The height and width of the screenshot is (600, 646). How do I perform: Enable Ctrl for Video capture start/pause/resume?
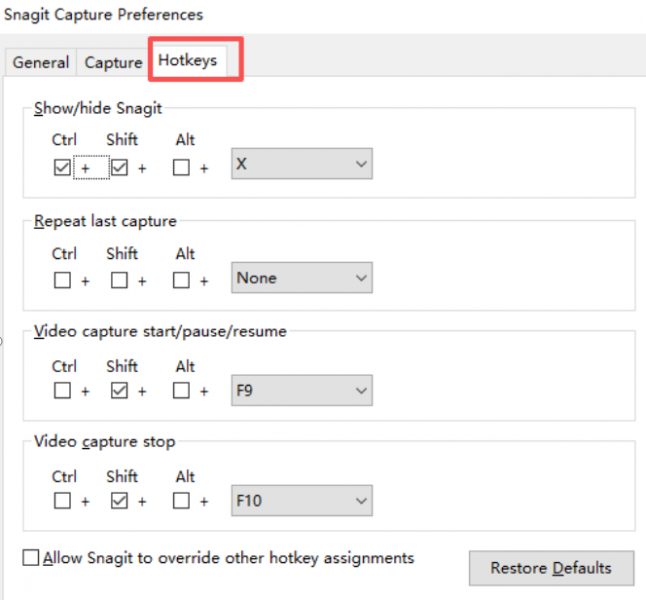62,390
